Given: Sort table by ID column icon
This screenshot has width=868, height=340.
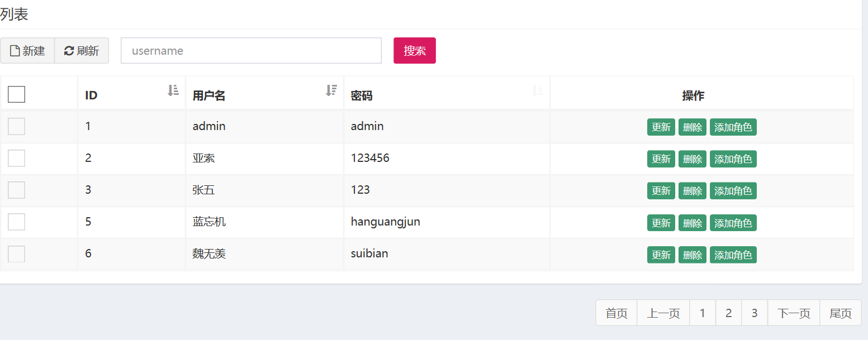Looking at the screenshot, I should (173, 90).
